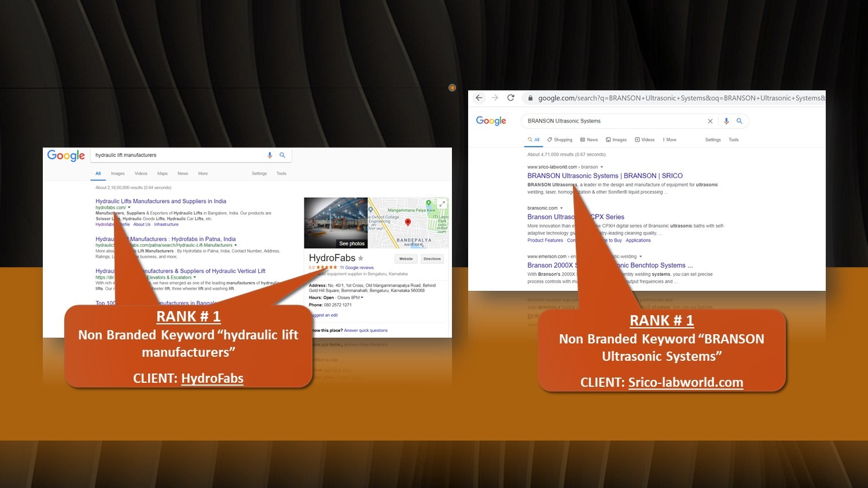Select the All tab in the BRANSON search results
868x488 pixels.
(534, 140)
